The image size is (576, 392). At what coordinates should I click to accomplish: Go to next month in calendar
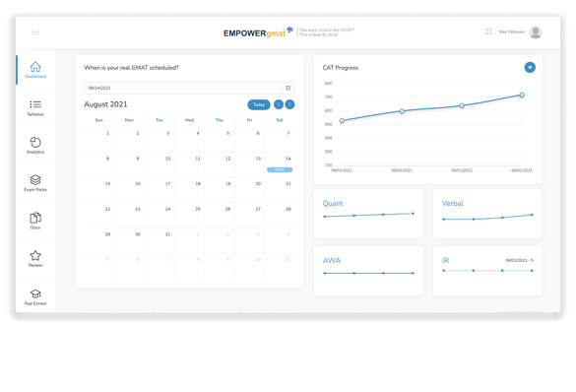pos(289,104)
